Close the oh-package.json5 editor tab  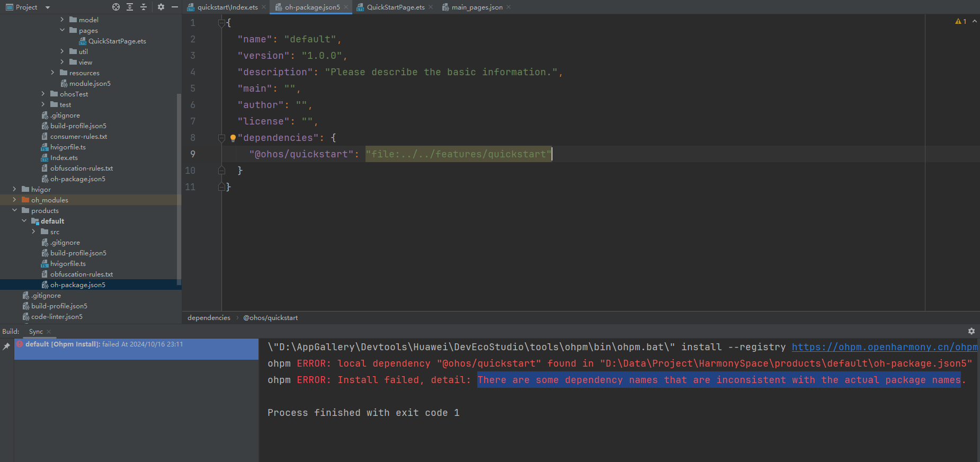coord(346,7)
